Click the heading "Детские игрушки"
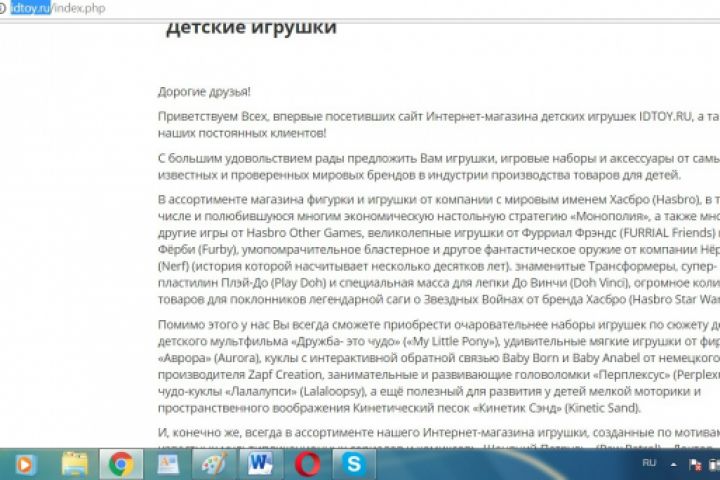The image size is (720, 480). point(251,28)
